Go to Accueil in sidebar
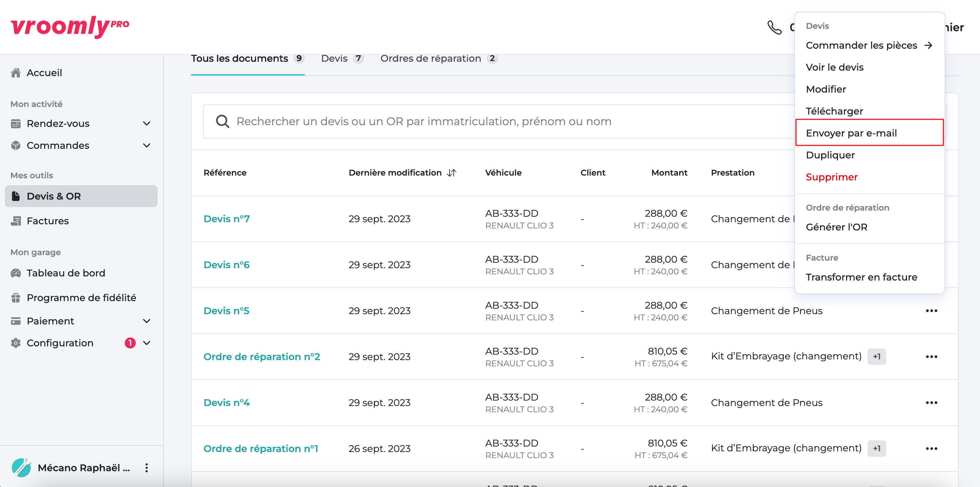980x487 pixels. [x=44, y=73]
